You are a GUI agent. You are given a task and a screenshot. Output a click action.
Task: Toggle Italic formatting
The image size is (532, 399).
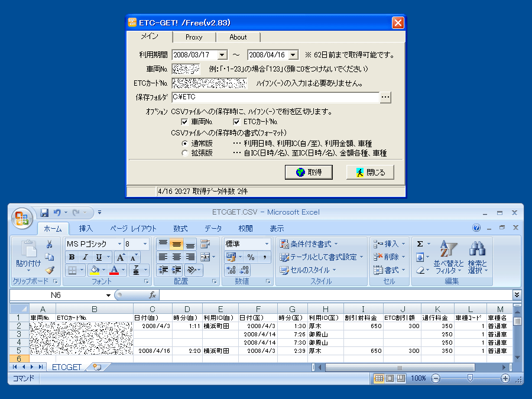(85, 257)
